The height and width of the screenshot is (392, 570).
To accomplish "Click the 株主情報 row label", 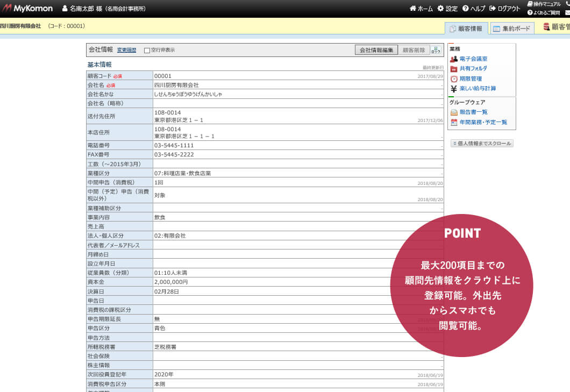I will click(98, 365).
